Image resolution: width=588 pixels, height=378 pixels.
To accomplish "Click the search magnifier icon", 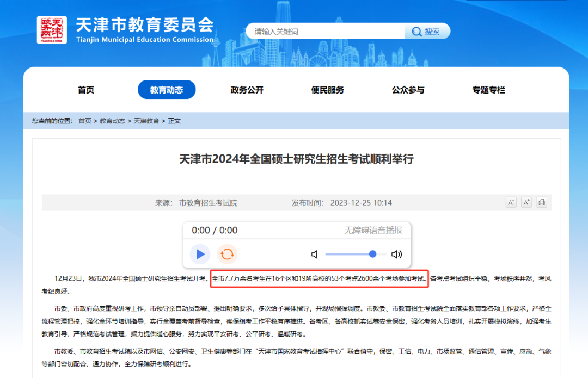I will pos(416,32).
